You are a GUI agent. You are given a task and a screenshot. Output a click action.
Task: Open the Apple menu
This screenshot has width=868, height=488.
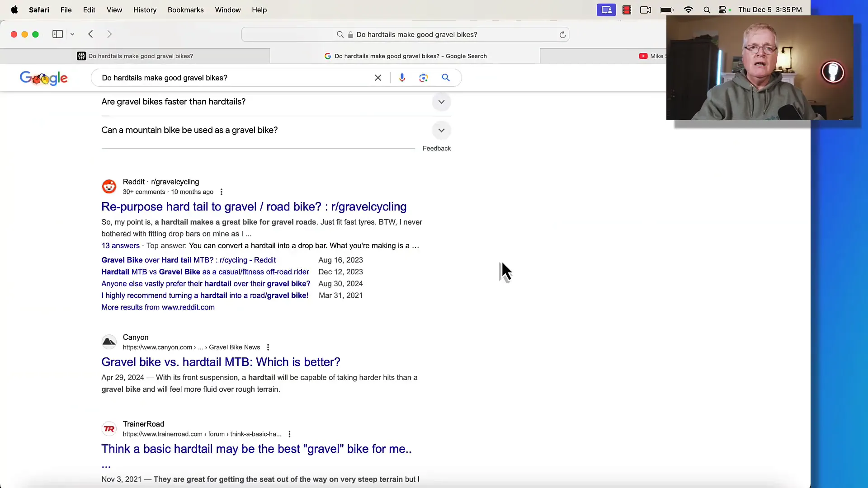click(14, 9)
